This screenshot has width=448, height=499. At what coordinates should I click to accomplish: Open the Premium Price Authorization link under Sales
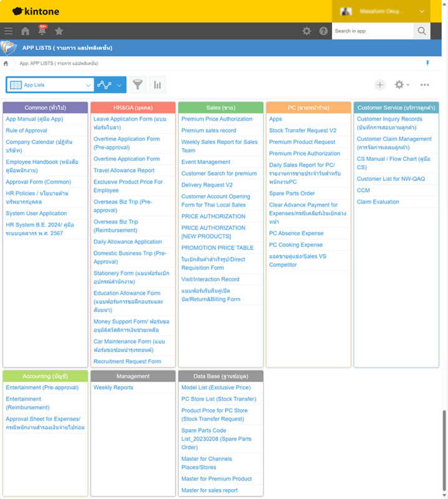(217, 119)
